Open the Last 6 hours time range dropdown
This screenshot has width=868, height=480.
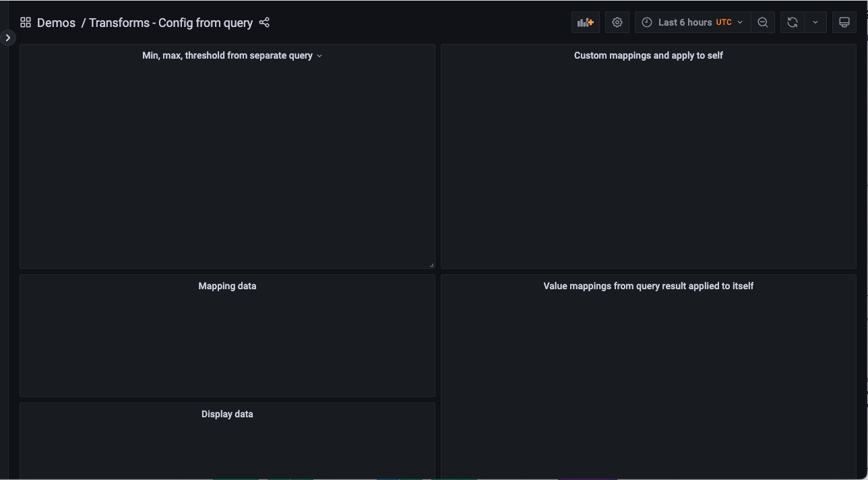687,22
